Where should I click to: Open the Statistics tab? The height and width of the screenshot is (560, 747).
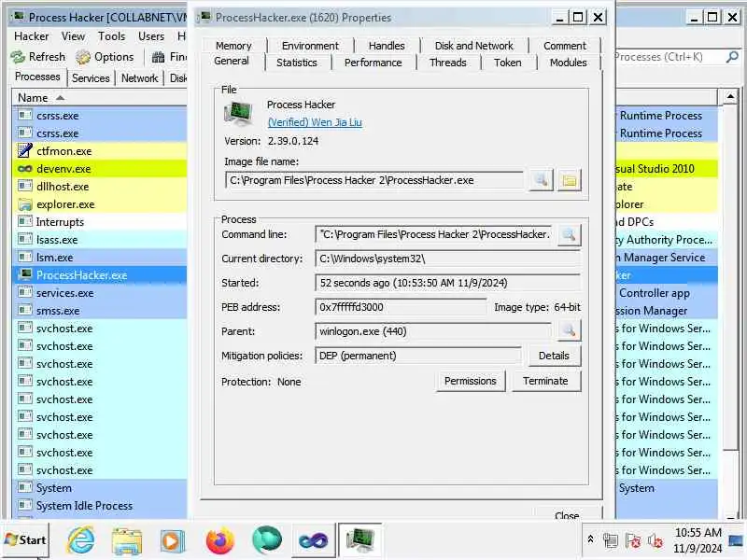[296, 63]
